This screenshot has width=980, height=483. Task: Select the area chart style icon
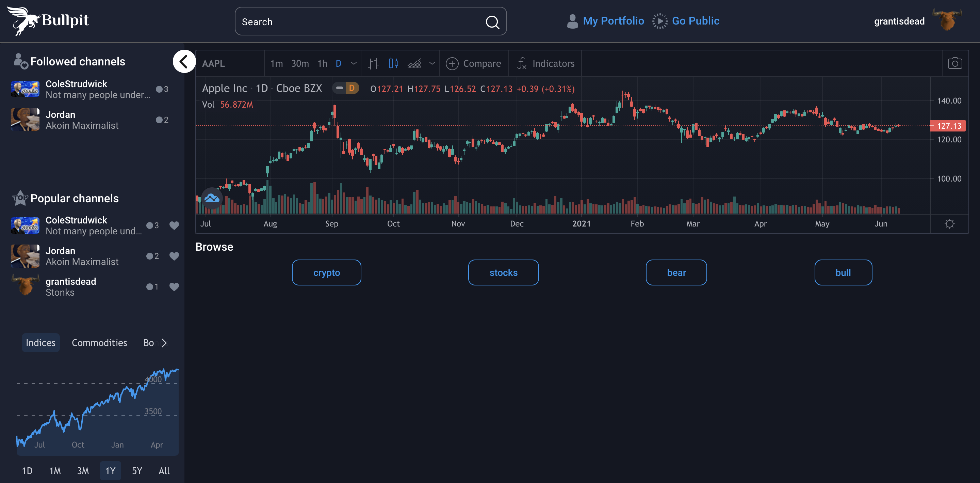pyautogui.click(x=414, y=64)
